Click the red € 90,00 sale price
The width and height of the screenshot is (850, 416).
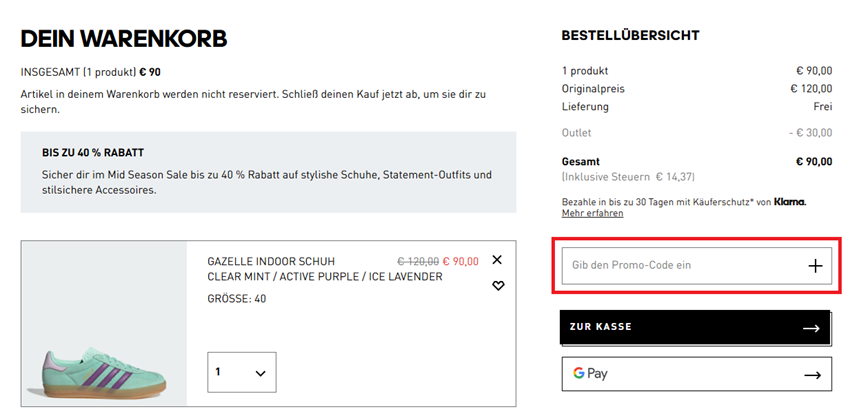tap(460, 261)
